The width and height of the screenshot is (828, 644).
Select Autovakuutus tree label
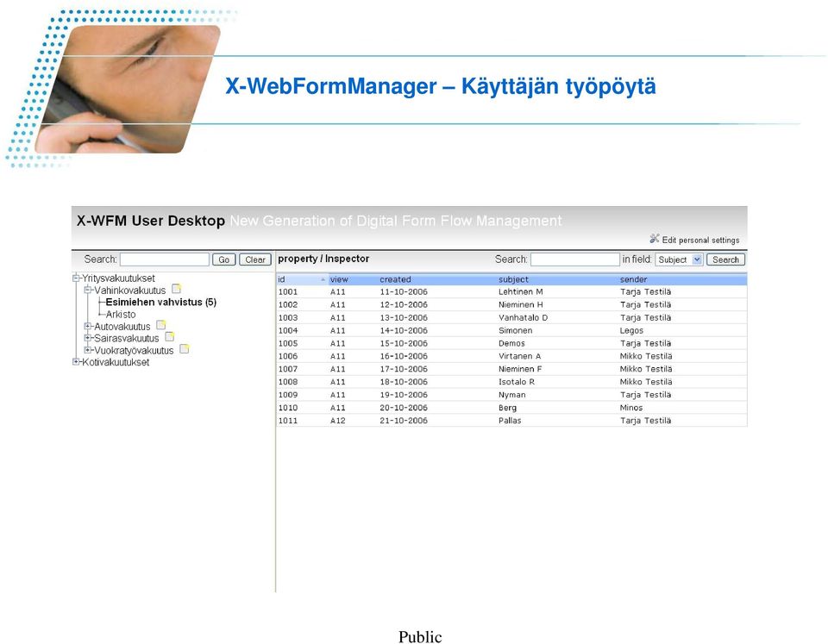tap(122, 327)
